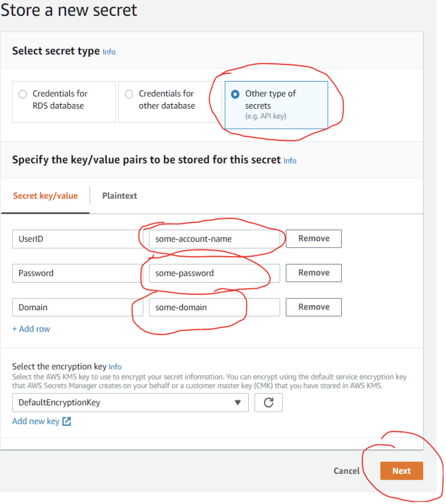Remove the Domain row
The width and height of the screenshot is (446, 504).
click(x=314, y=307)
